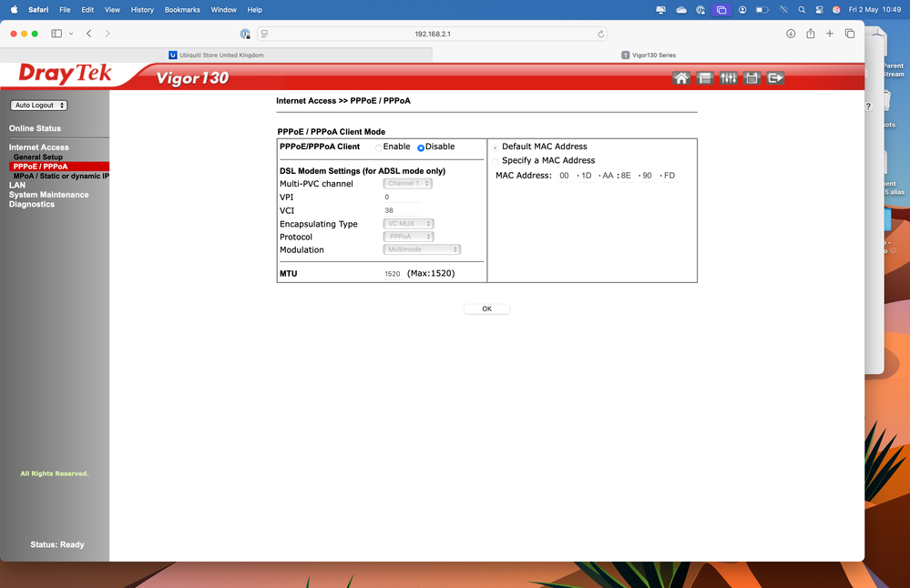Click the page format icon in address bar
910x588 pixels.
tap(265, 35)
